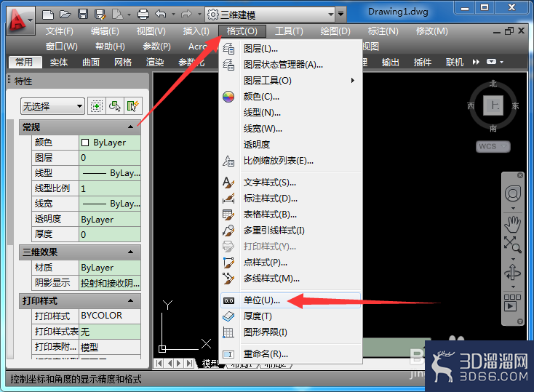Click the 颜色(C) color wheel icon
This screenshot has height=392, width=534.
(228, 97)
